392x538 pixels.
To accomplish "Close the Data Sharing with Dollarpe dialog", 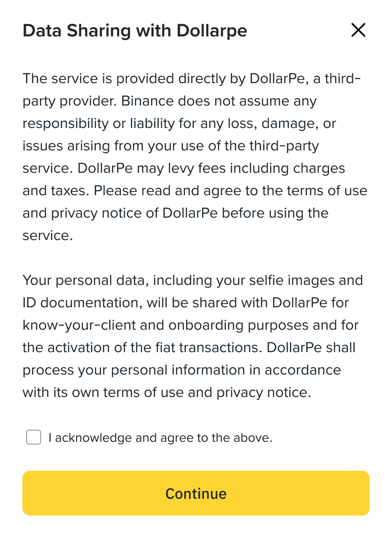I will click(358, 30).
